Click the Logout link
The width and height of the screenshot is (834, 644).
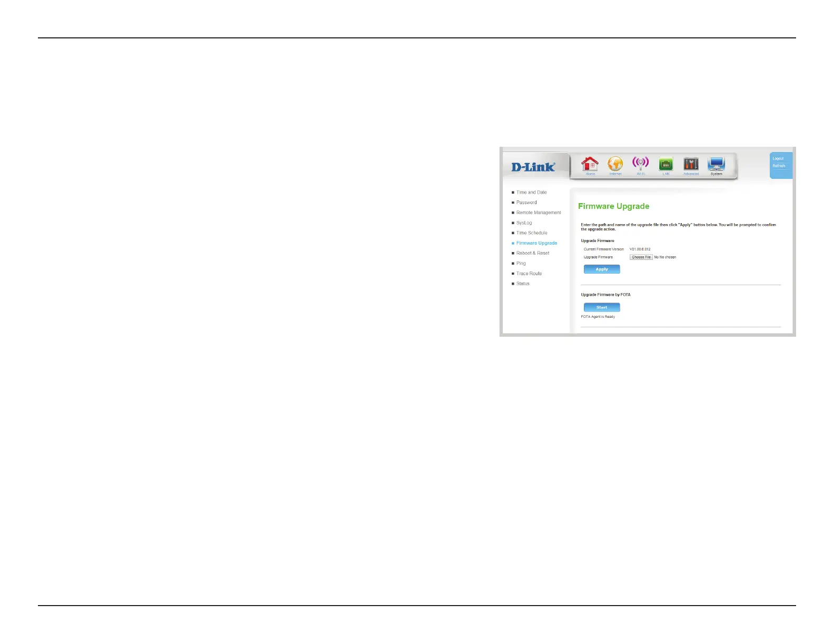tap(778, 158)
